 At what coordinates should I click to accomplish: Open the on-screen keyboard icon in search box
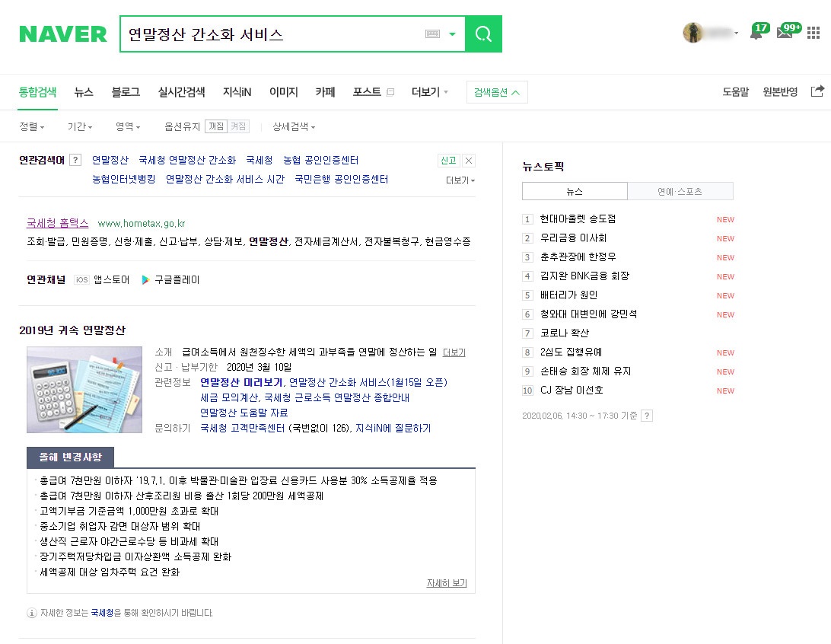coord(432,34)
